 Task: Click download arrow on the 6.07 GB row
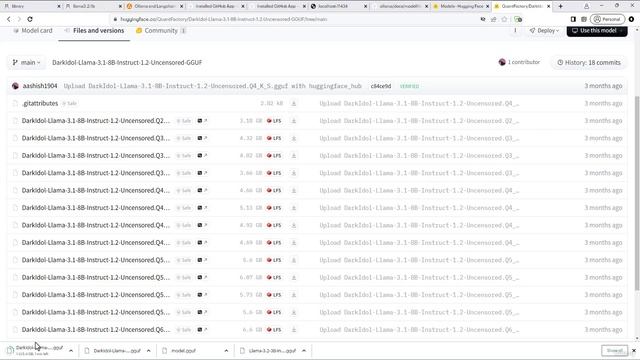pos(293,278)
